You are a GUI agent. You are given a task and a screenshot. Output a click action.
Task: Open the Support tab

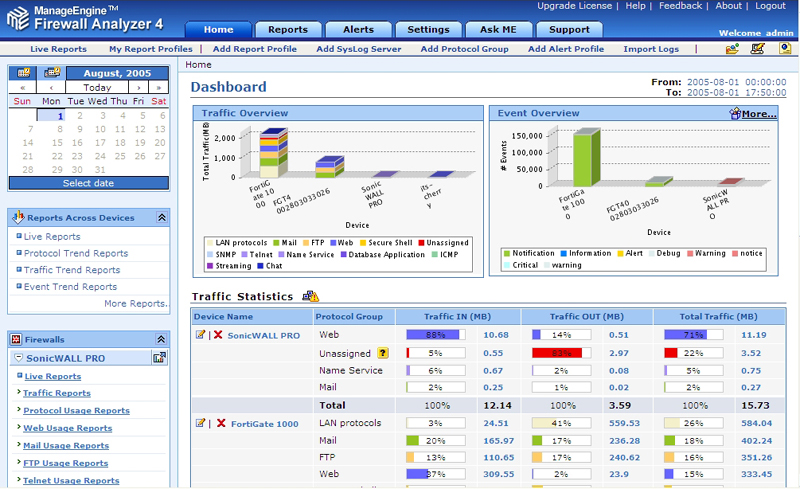point(569,30)
